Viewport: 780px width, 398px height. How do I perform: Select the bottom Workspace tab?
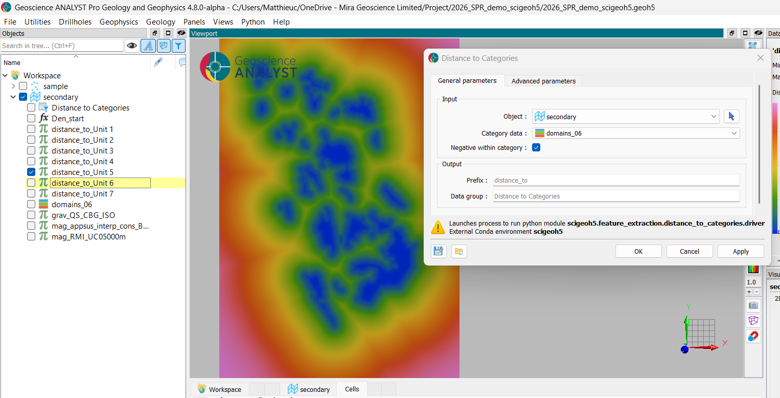219,390
